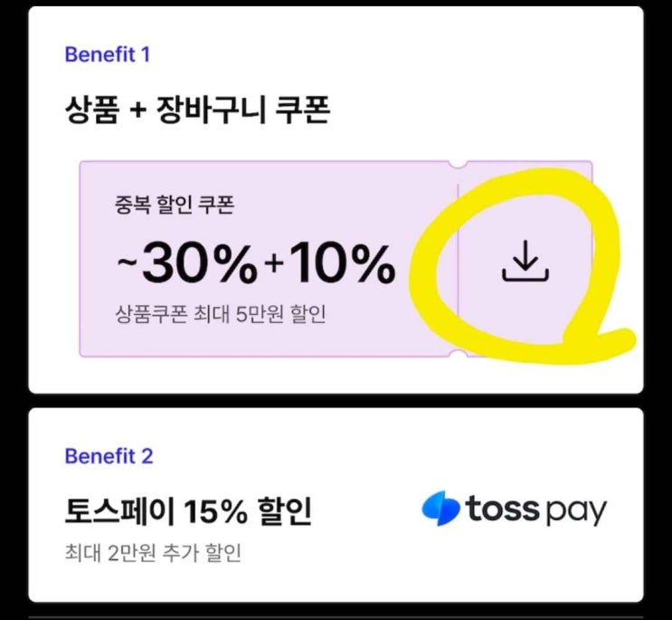Click the blue Toss logo symbol
The image size is (672, 620).
[441, 508]
